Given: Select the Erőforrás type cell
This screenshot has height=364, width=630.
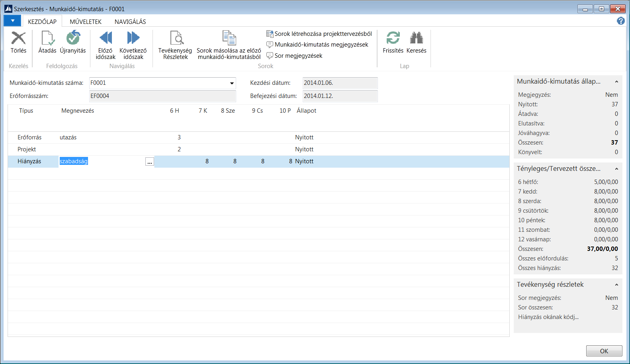Looking at the screenshot, I should (33, 137).
